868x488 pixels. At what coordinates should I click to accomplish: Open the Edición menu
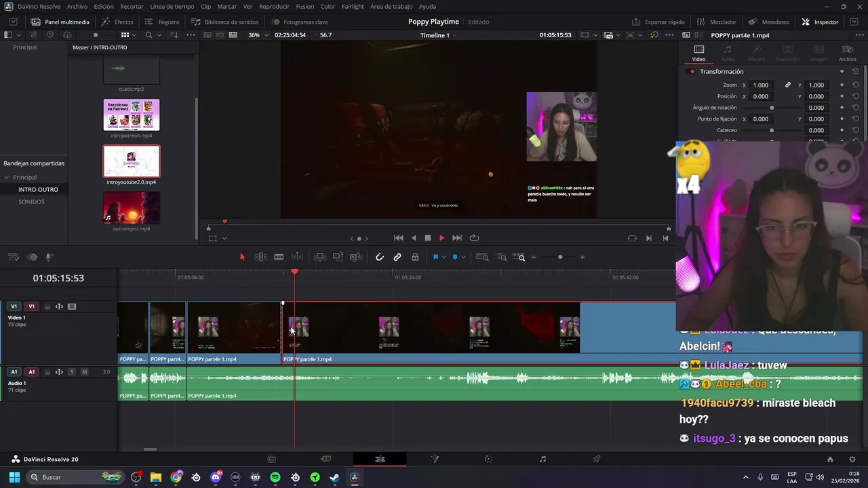[x=104, y=6]
